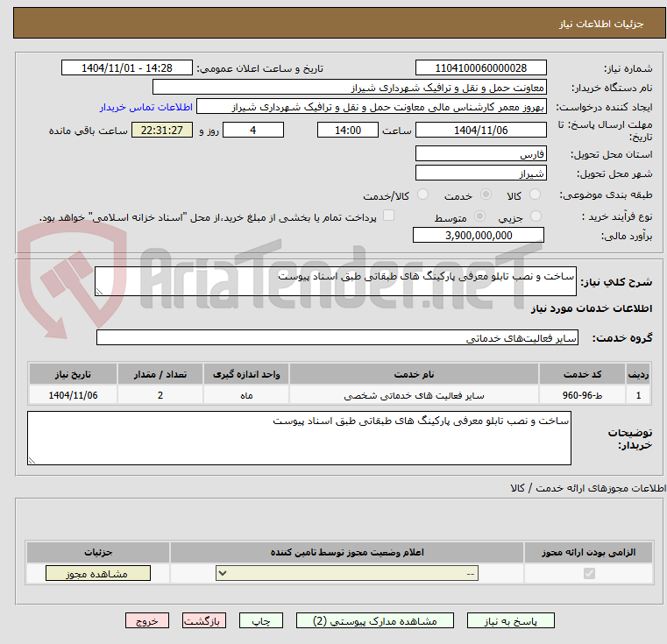Viewport: 667px width, 644px height.
Task: Click اعلام وضعیت مجوز توسط تامین کننده header
Action: pos(347,552)
